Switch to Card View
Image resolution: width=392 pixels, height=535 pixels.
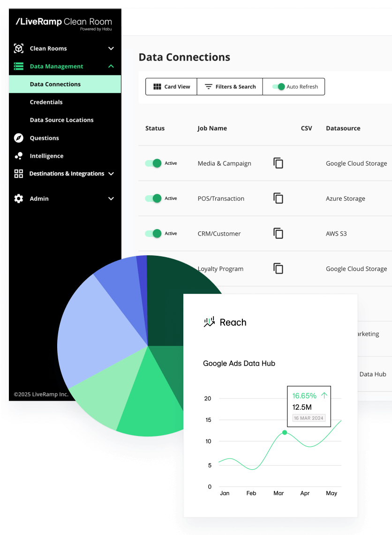[172, 87]
